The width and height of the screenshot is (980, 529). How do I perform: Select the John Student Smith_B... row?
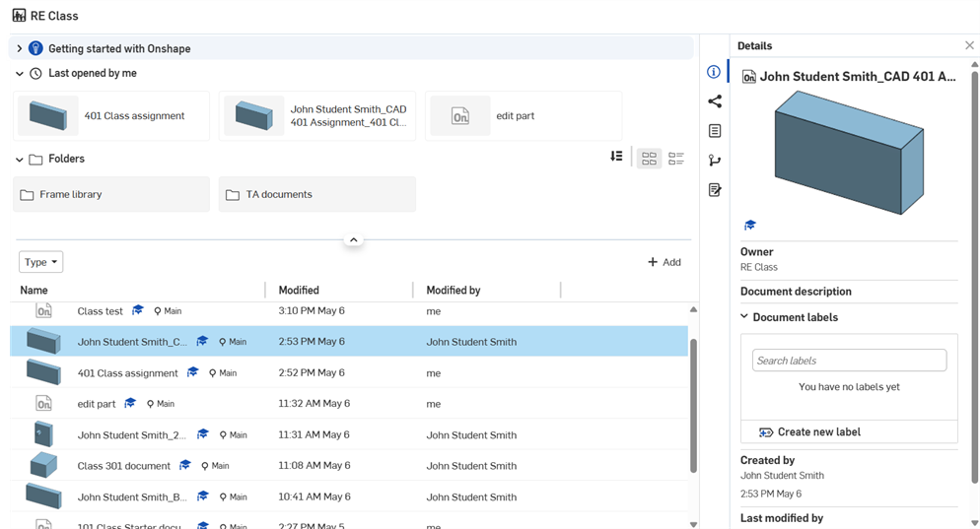tap(349, 496)
